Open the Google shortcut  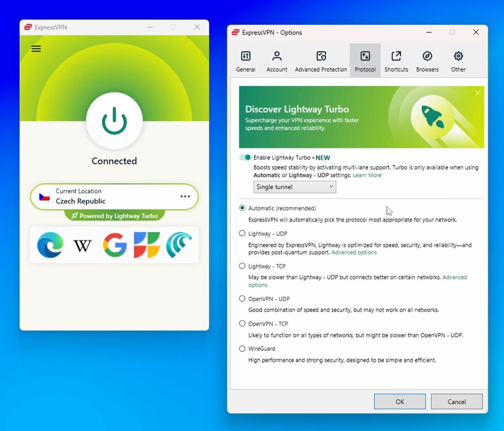(x=115, y=245)
